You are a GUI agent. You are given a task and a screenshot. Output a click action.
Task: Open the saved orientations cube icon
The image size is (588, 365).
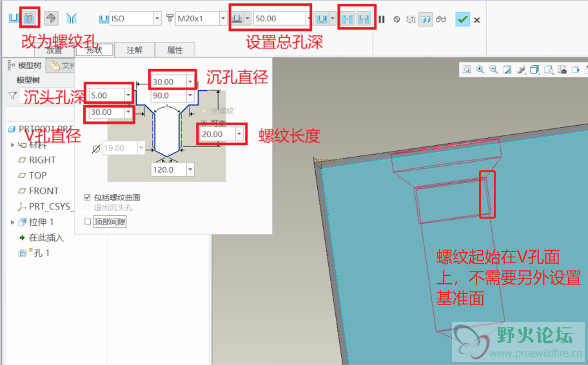[534, 70]
